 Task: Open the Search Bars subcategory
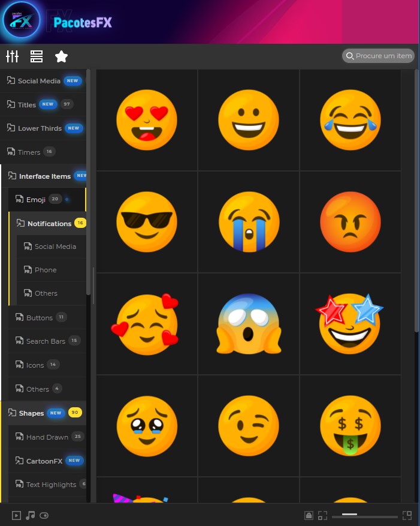tap(46, 341)
